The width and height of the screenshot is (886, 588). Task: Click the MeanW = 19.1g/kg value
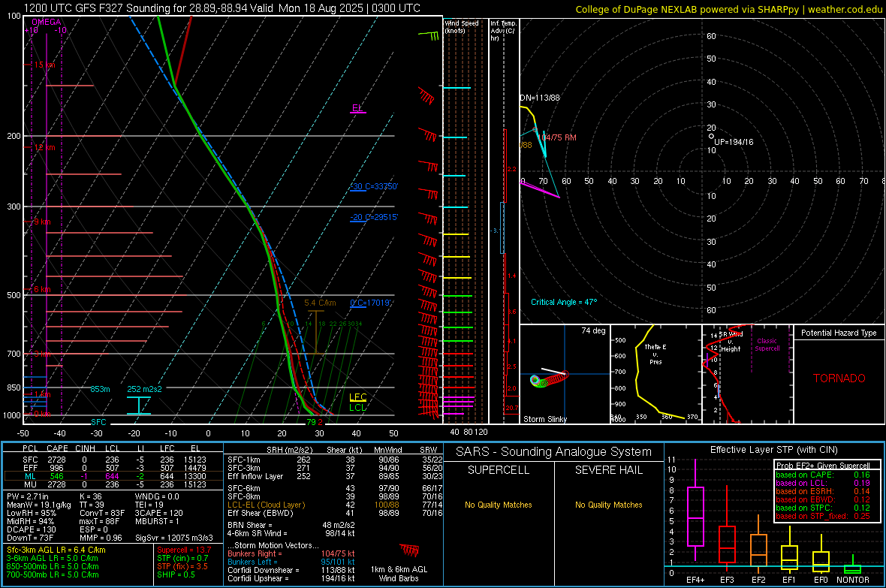38,505
